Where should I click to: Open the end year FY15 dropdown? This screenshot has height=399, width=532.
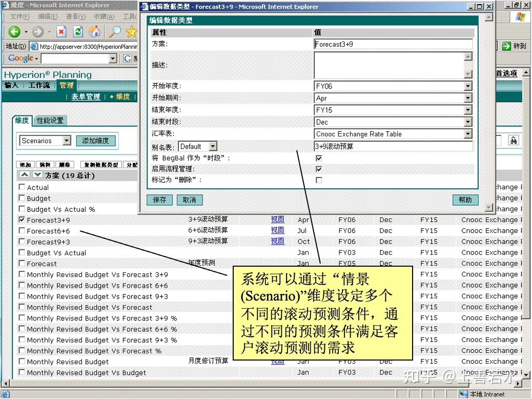pyautogui.click(x=468, y=110)
